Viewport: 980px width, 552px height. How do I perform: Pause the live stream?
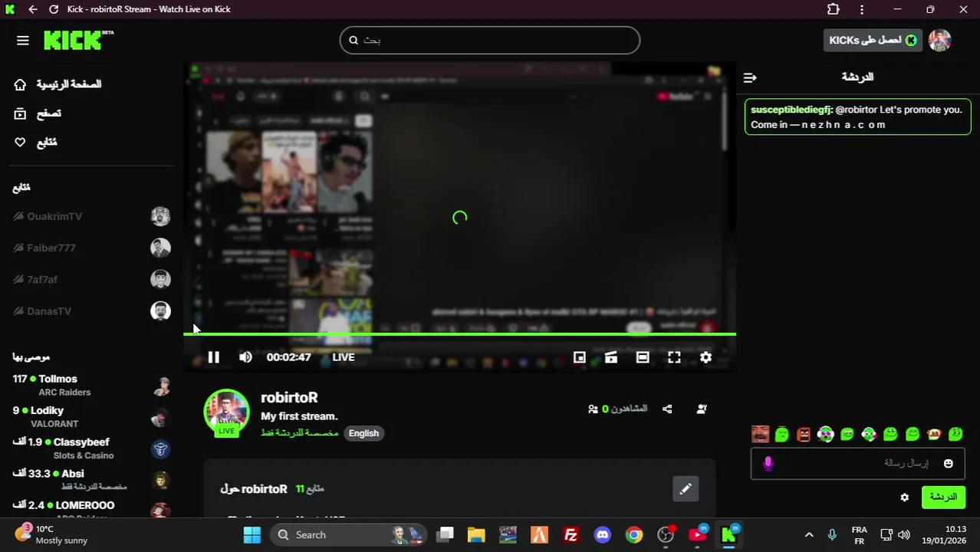213,357
